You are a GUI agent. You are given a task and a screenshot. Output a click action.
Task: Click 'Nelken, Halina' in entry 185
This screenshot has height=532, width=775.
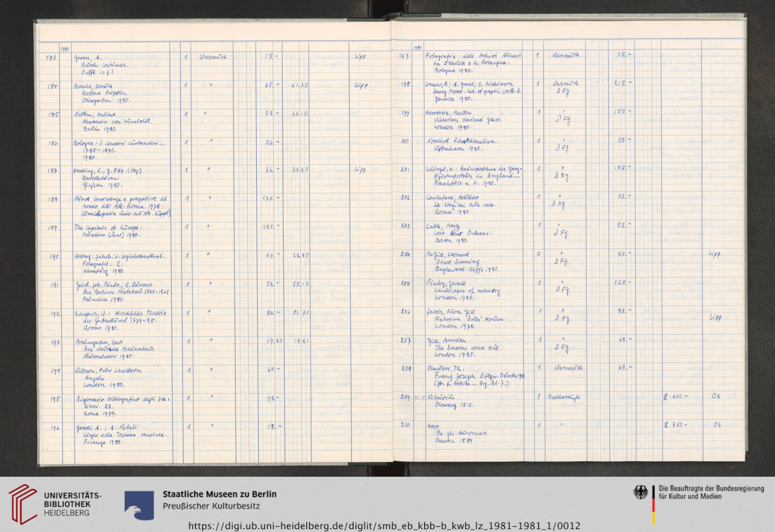coord(95,114)
